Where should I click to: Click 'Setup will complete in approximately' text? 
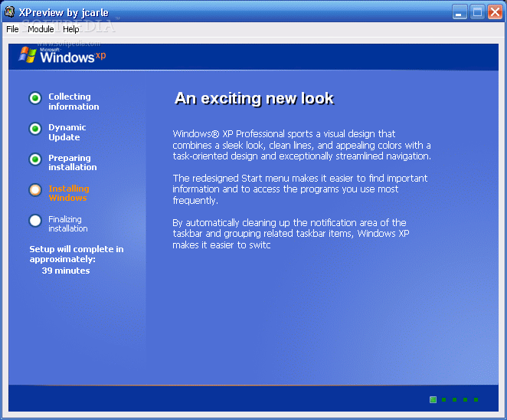pyautogui.click(x=77, y=254)
